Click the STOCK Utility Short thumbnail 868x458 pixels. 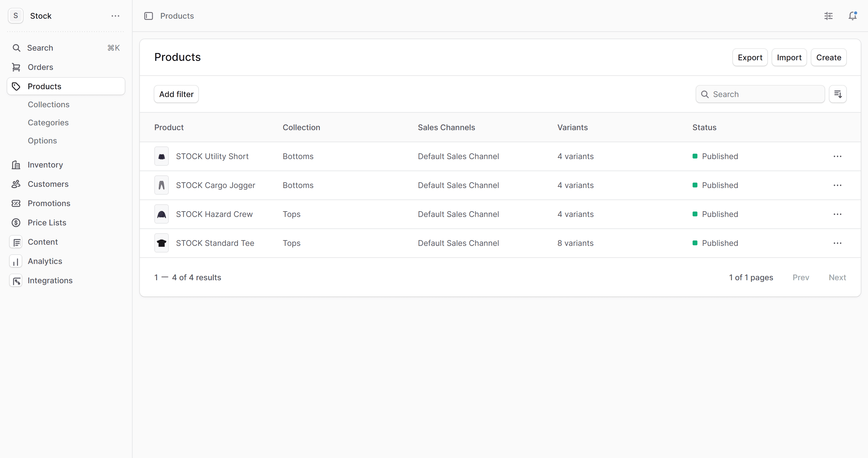pos(162,156)
